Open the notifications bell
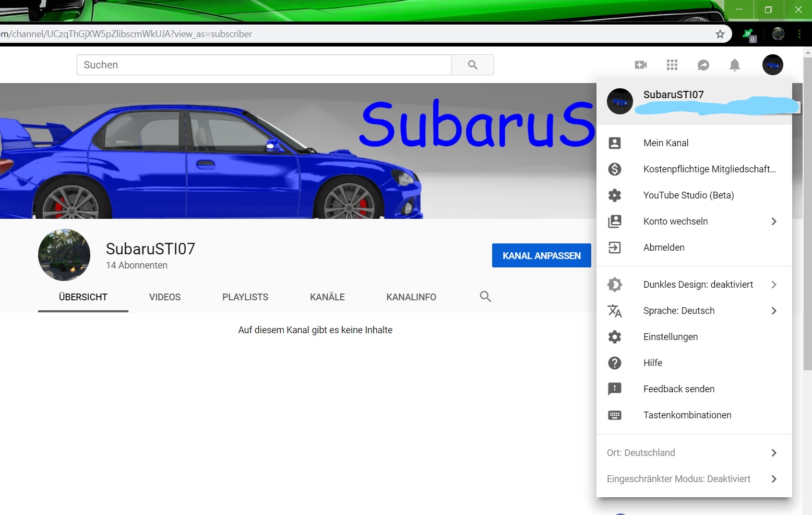812x515 pixels. click(735, 65)
